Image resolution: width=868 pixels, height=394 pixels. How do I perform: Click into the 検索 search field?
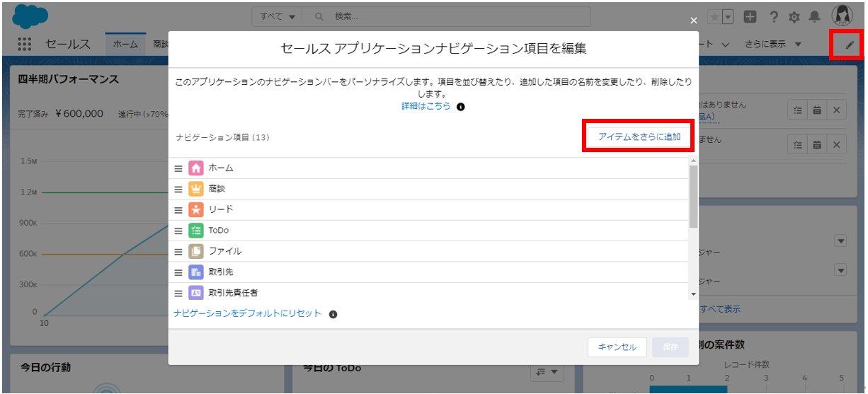click(x=447, y=16)
